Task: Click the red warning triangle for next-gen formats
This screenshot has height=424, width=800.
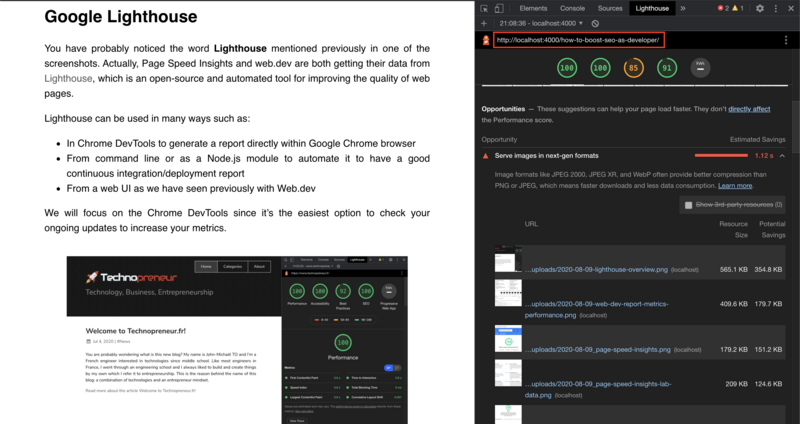Action: pyautogui.click(x=485, y=156)
